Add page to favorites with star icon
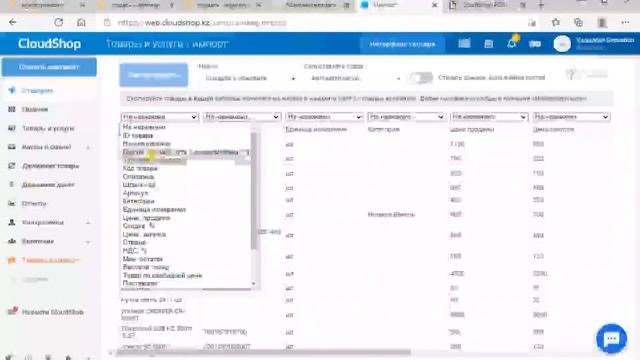 click(x=556, y=22)
